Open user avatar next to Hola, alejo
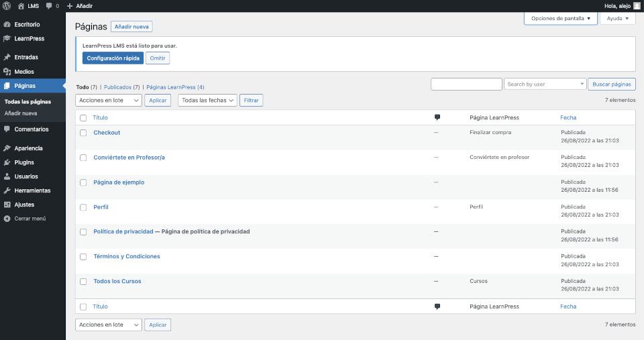Viewport: 644px width, 340px height. [x=637, y=6]
